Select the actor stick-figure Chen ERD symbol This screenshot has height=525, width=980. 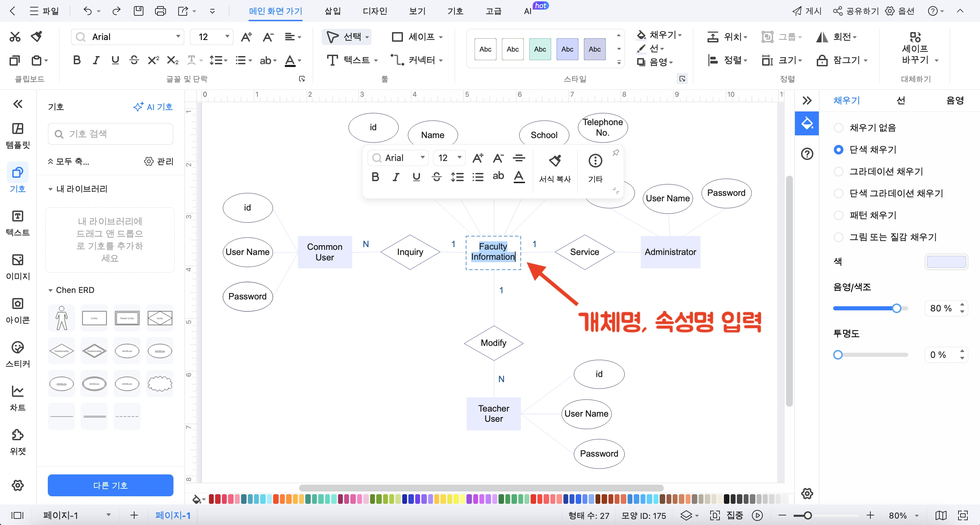tap(61, 318)
